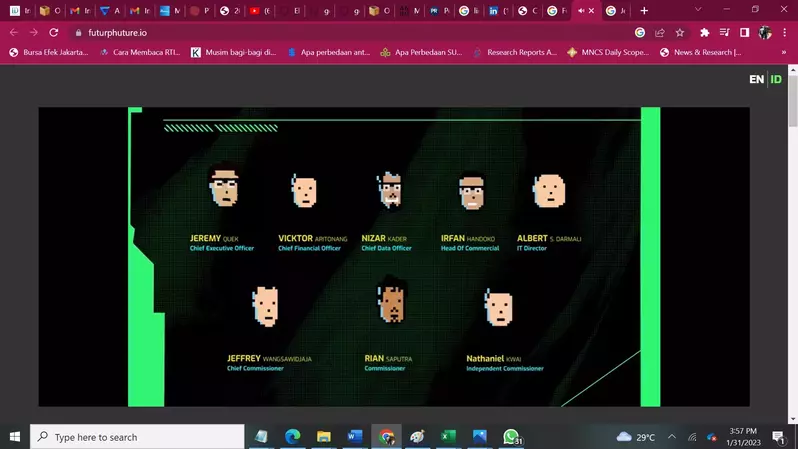798x449 pixels.
Task: Click the "Chief Executive Officer" title text
Action: pyautogui.click(x=221, y=248)
